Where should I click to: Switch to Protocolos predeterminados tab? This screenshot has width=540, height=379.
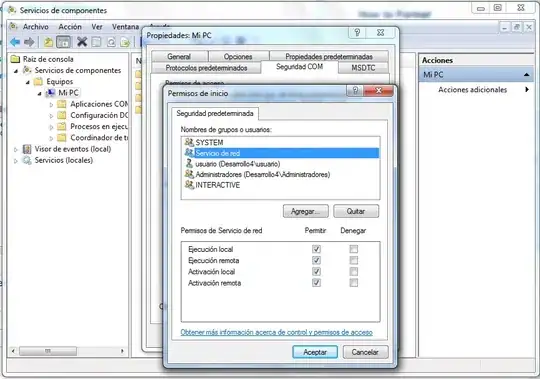(x=206, y=68)
